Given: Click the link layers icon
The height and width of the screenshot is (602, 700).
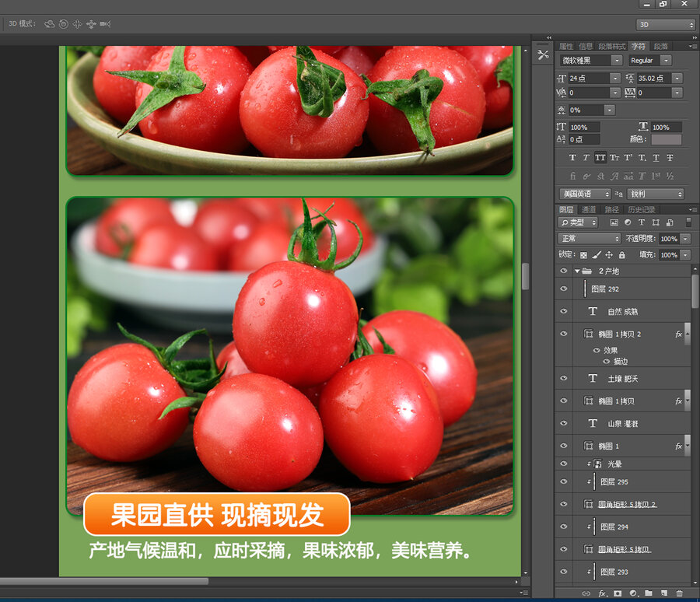Looking at the screenshot, I should pyautogui.click(x=586, y=593).
